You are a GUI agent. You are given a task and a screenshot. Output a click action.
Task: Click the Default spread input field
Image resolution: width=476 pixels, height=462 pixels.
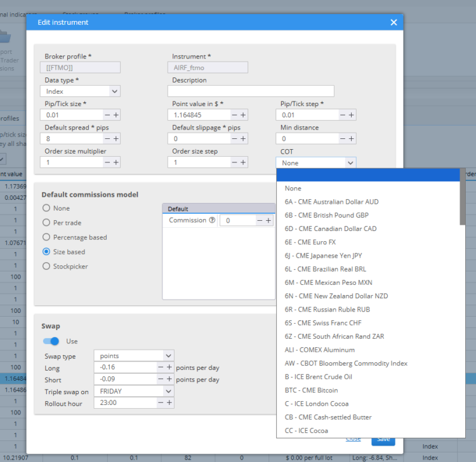coord(72,139)
